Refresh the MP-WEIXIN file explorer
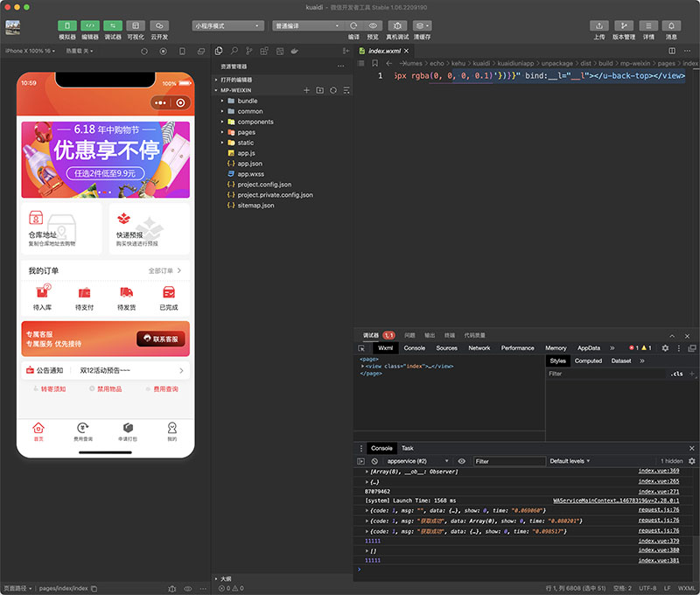Image resolution: width=700 pixels, height=595 pixels. click(333, 90)
